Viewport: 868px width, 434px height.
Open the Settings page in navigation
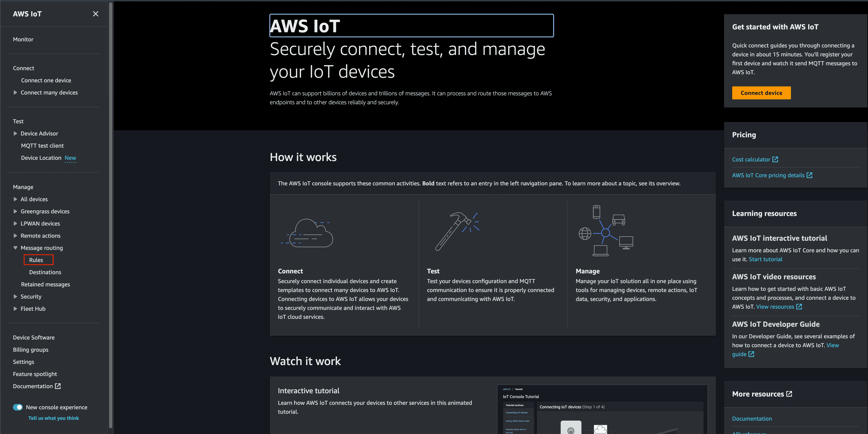(24, 362)
